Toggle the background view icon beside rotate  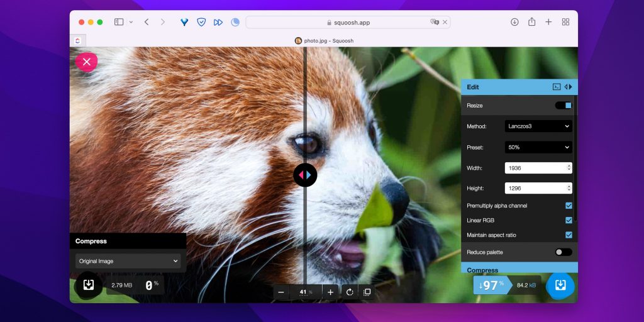[367, 292]
